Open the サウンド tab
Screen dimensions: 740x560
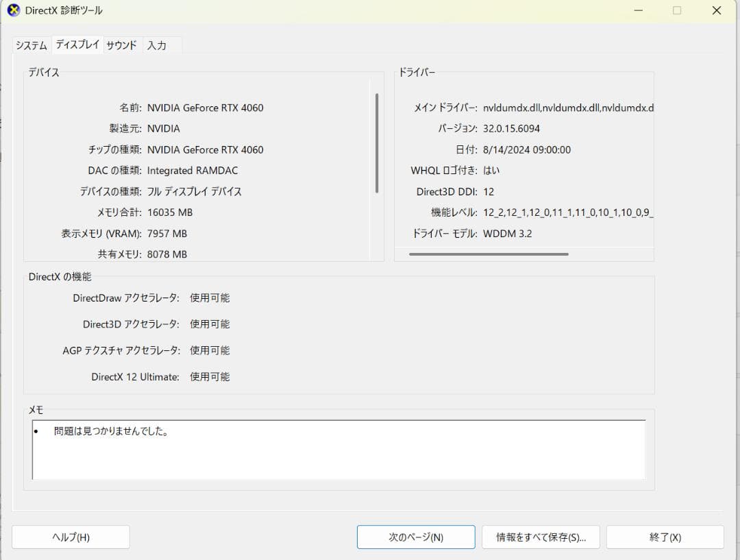pos(121,45)
